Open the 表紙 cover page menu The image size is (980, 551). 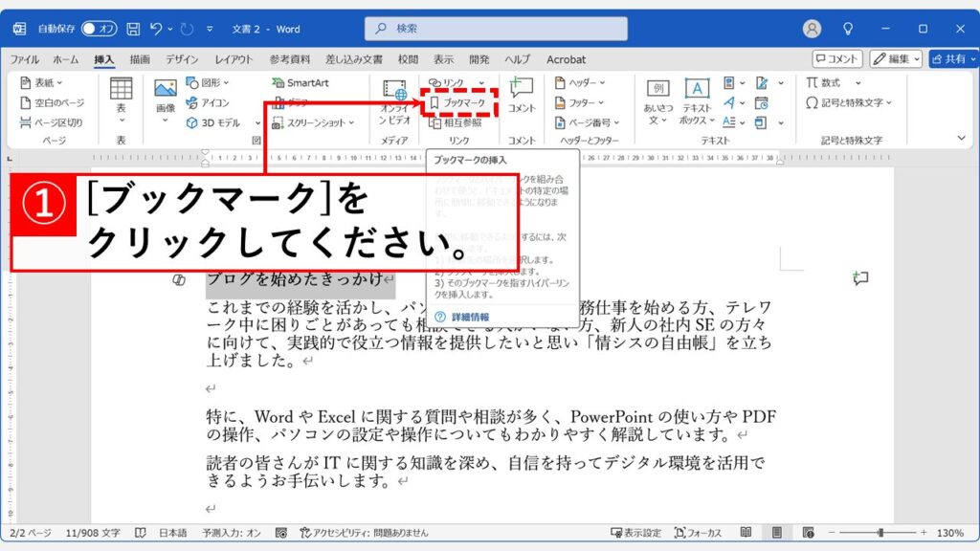point(41,82)
